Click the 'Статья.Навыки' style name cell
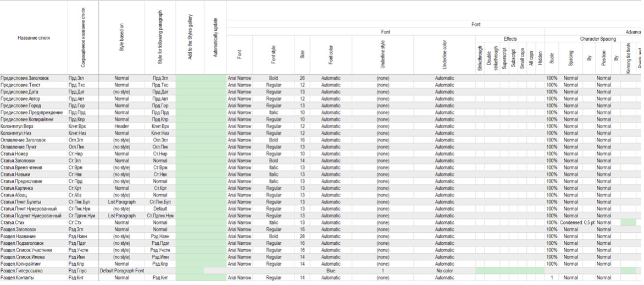 34,174
